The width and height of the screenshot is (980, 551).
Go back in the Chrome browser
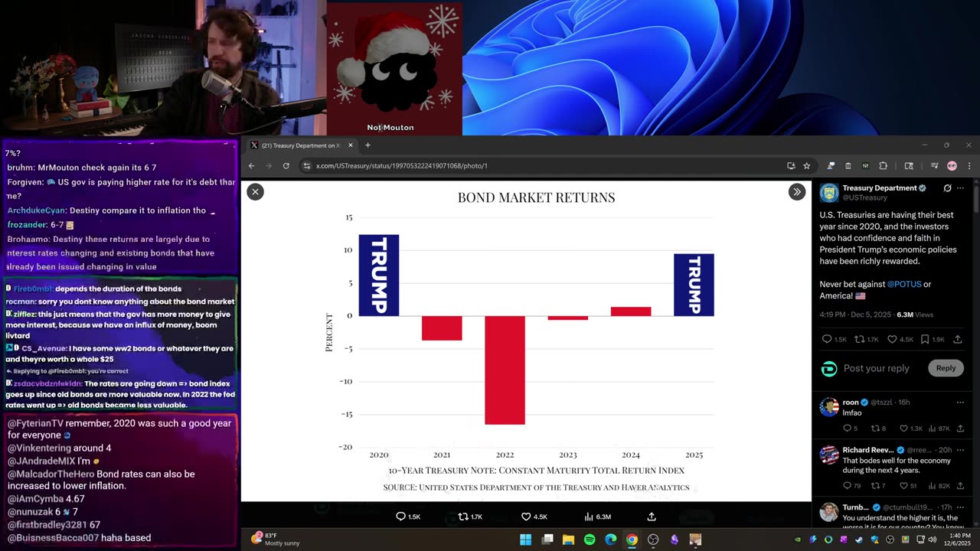pyautogui.click(x=251, y=165)
